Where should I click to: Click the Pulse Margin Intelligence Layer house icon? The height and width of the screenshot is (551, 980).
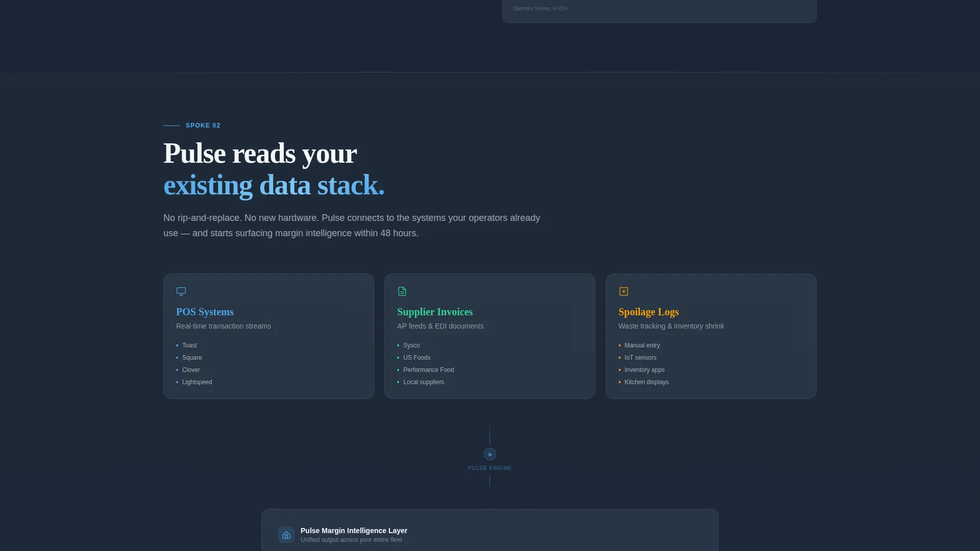tap(286, 535)
